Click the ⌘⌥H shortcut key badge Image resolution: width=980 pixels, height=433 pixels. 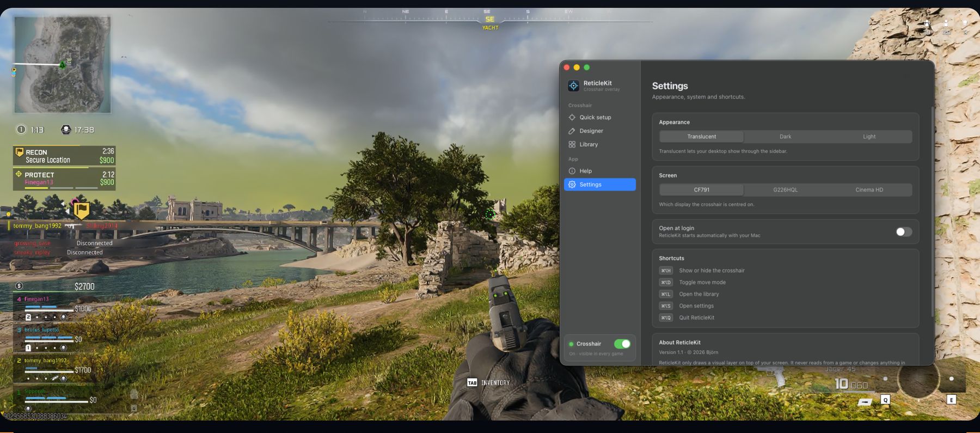point(666,271)
